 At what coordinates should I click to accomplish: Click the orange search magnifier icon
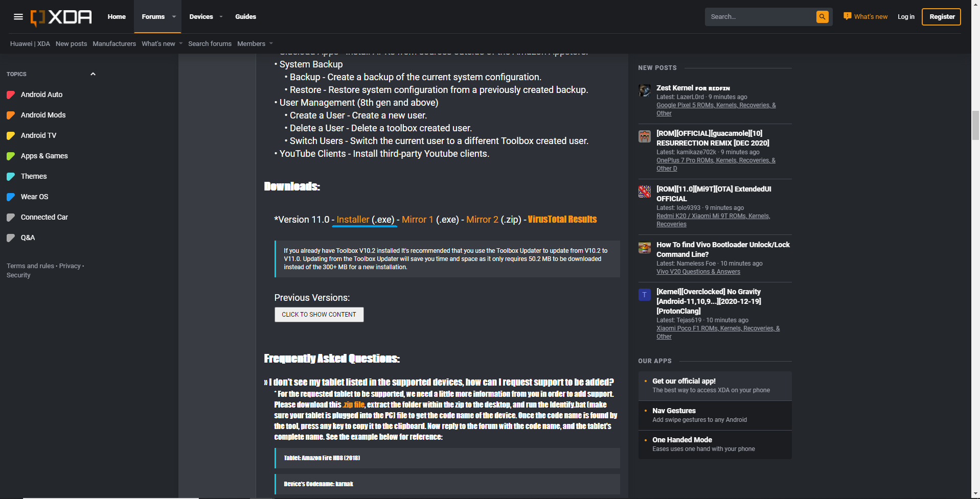pyautogui.click(x=822, y=17)
